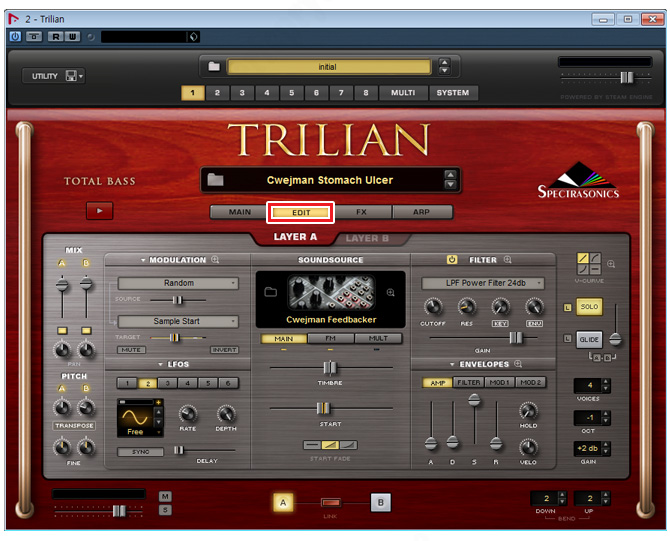
Task: Open the LPF Power Filter 24db dropdown
Action: (483, 283)
